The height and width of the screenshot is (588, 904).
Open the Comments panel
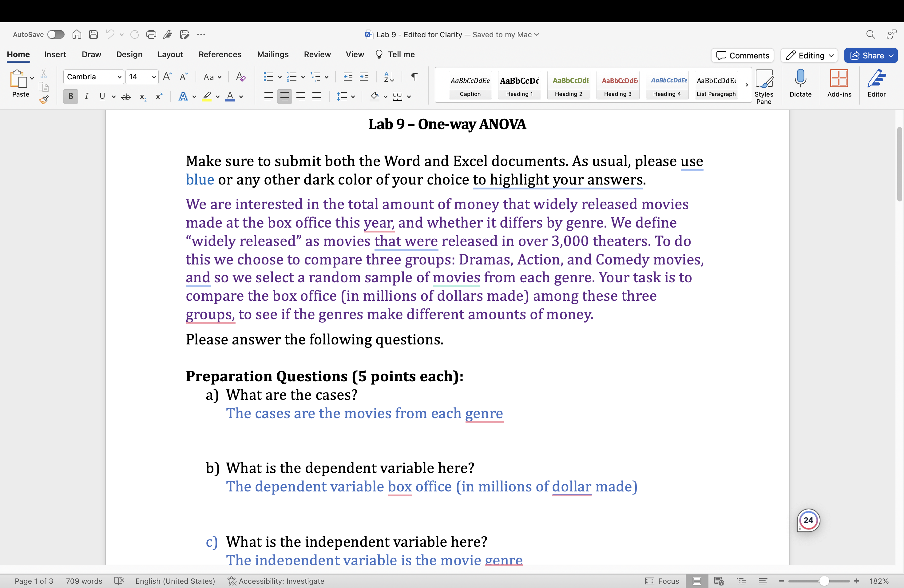742,55
